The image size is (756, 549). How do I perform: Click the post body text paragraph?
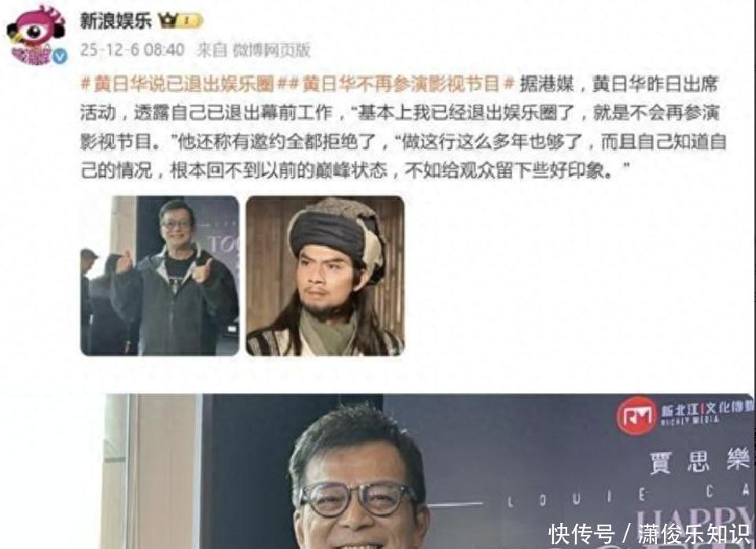point(404,127)
